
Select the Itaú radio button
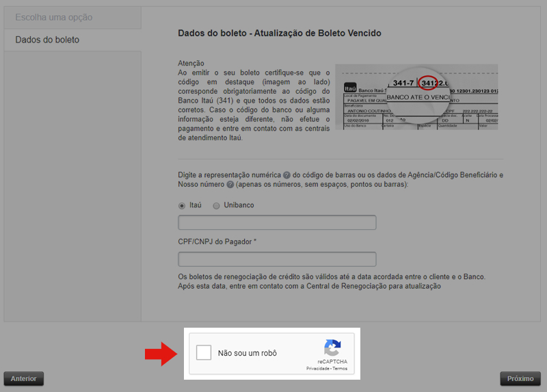pyautogui.click(x=182, y=206)
